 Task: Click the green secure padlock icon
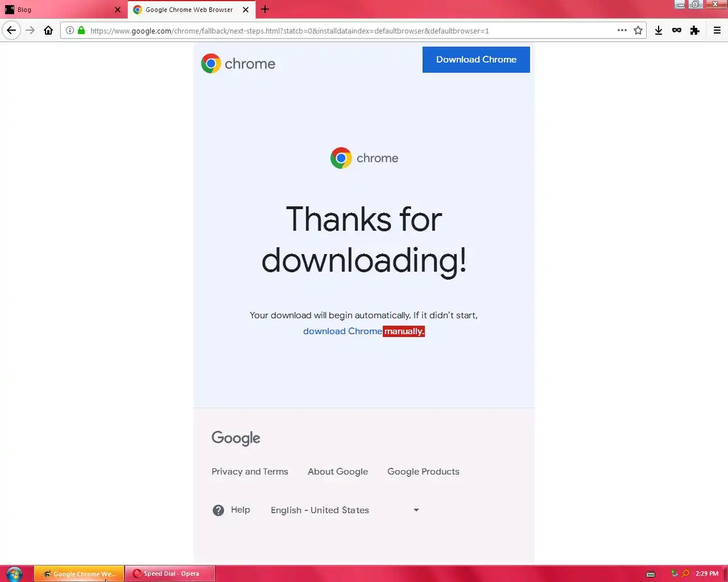click(x=81, y=31)
